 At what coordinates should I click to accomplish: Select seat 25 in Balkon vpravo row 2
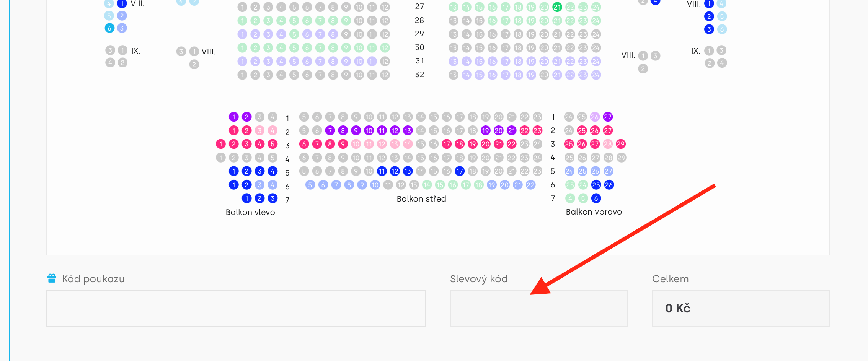coord(582,131)
